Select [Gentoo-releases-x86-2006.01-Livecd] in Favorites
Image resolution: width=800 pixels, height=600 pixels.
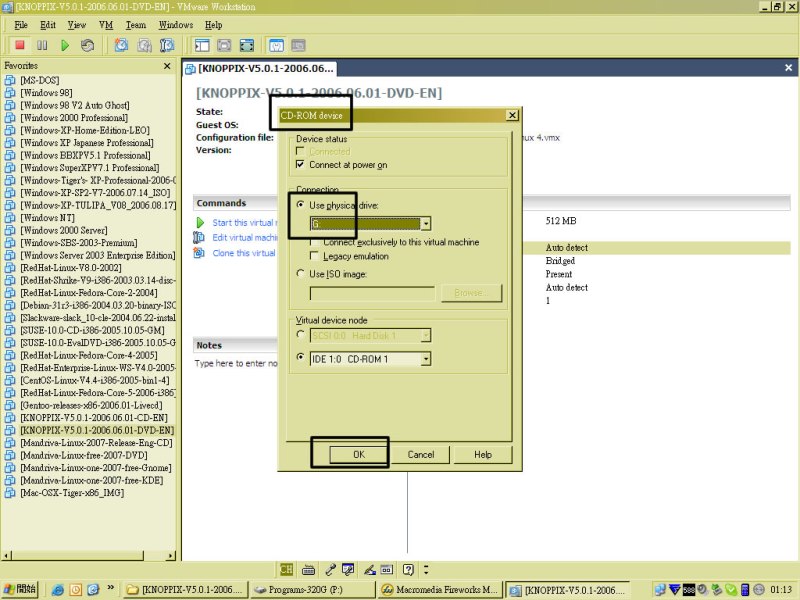point(91,405)
